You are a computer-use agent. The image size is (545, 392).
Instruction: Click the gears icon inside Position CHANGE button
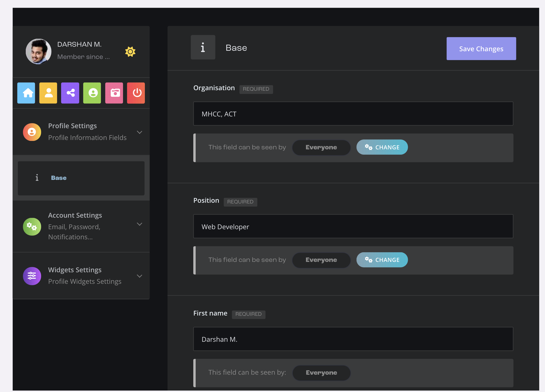click(x=369, y=259)
